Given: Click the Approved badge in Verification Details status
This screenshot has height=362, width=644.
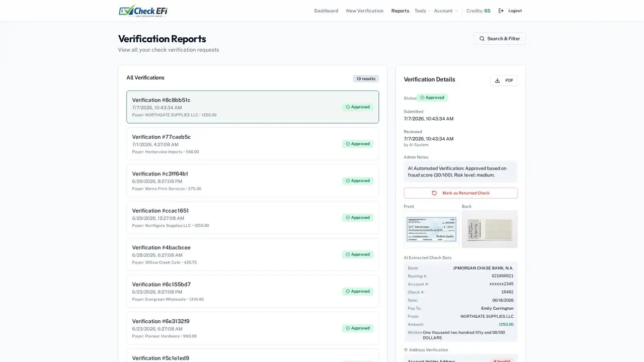Looking at the screenshot, I should coord(432,98).
